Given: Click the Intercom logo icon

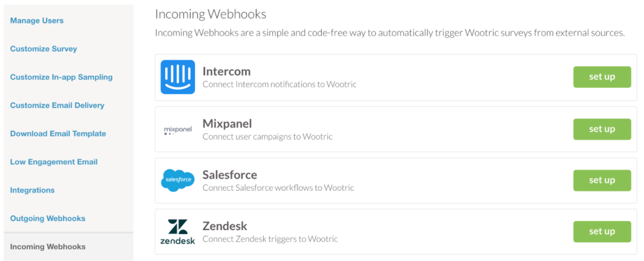Looking at the screenshot, I should 177,77.
